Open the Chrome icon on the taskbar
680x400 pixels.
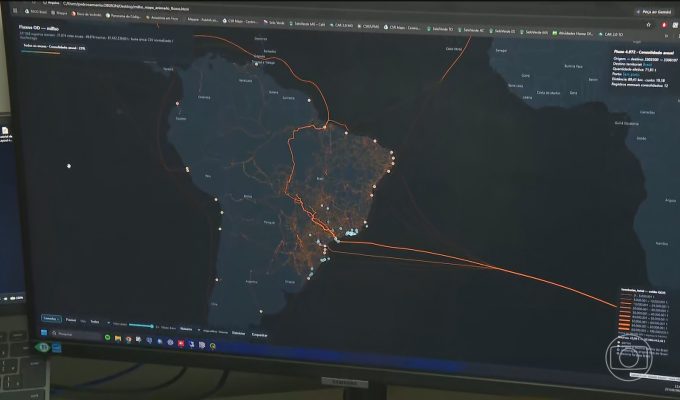(128, 339)
